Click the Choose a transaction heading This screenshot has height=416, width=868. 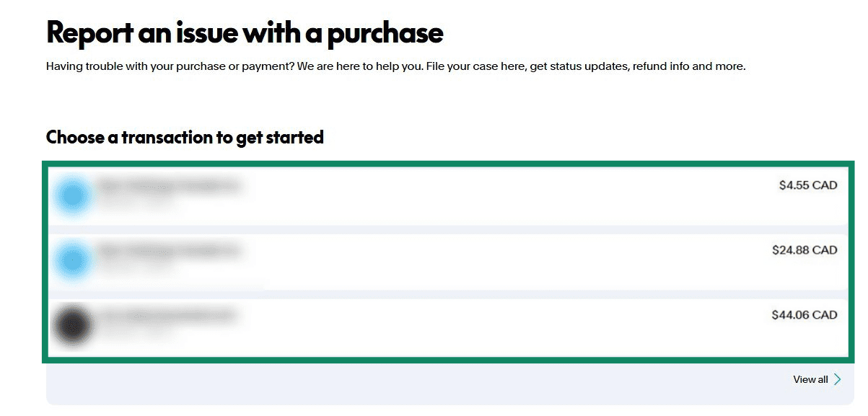click(x=185, y=137)
